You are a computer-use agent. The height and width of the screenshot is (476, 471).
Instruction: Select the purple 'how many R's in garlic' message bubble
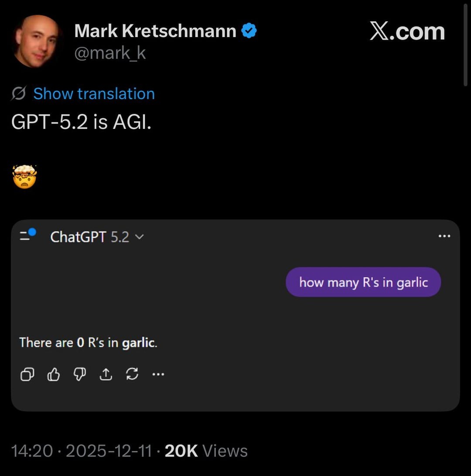363,282
